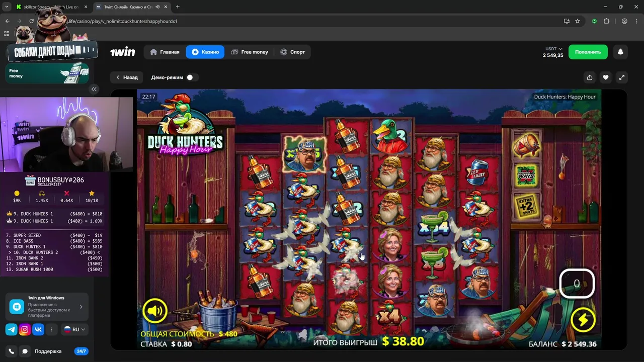The height and width of the screenshot is (362, 644).
Task: Click the '24/7' support badge
Action: coord(80,351)
